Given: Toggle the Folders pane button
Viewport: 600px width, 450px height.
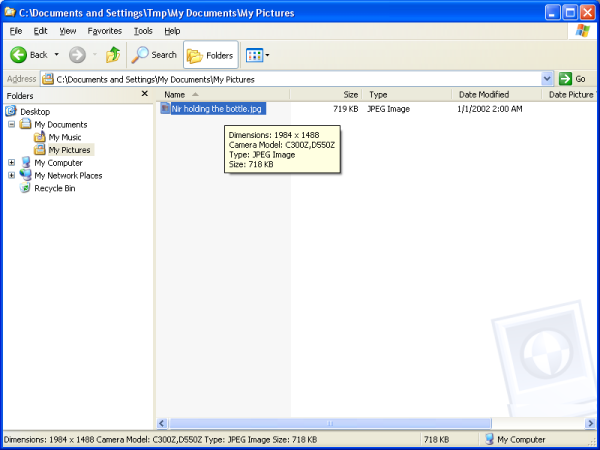Looking at the screenshot, I should click(x=210, y=55).
